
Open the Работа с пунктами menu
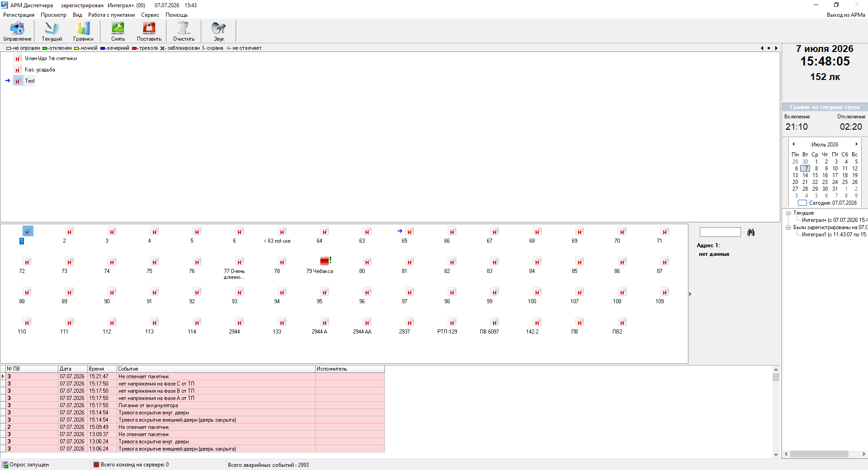[111, 15]
